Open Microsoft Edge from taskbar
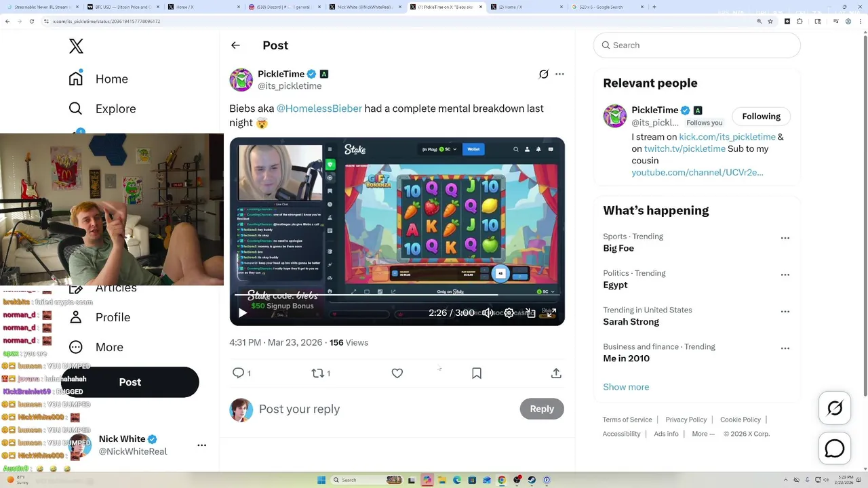Screen dimensions: 868x488 pos(456,480)
